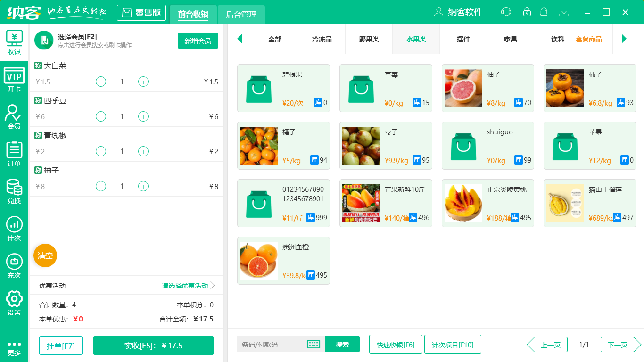Open 计次 count sidebar icon
The height and width of the screenshot is (362, 644).
pos(14,228)
